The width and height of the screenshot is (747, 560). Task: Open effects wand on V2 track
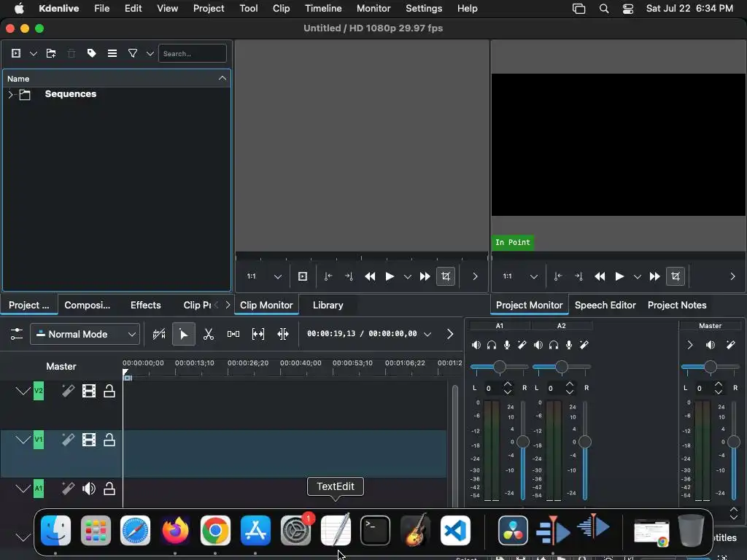(x=68, y=391)
